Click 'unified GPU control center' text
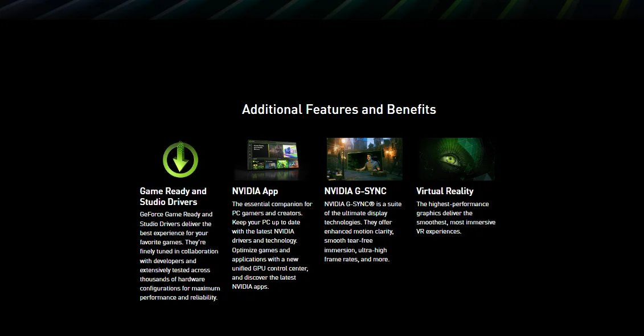The width and height of the screenshot is (644, 336). [x=270, y=268]
